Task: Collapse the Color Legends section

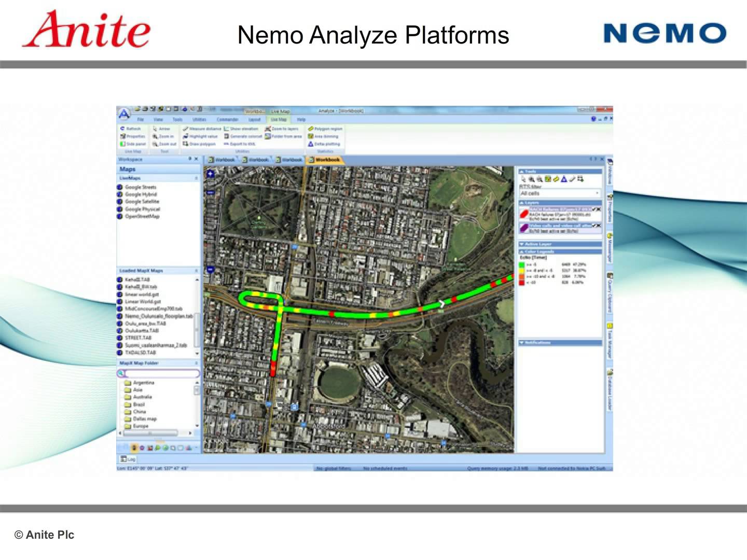Action: click(x=522, y=251)
